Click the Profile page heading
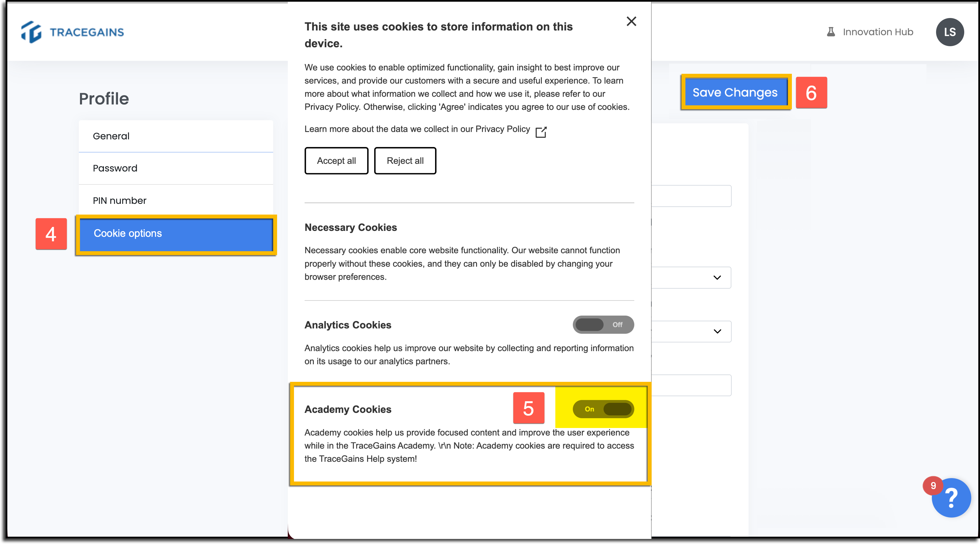The height and width of the screenshot is (544, 980). (104, 99)
